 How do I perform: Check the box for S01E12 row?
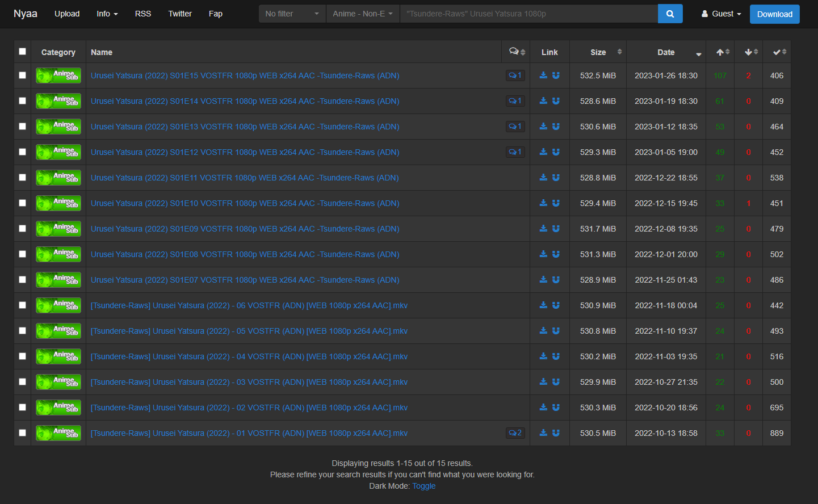22,152
